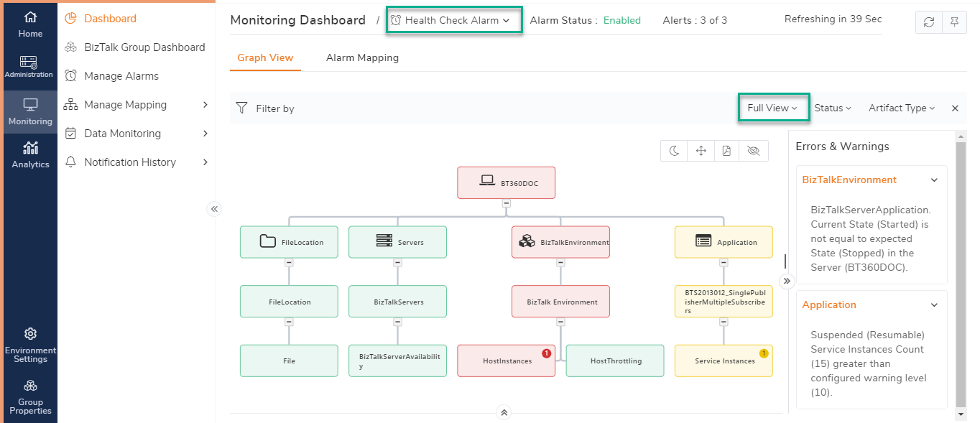Select the HostInstances node
Viewport: 980px width, 423px height.
click(x=507, y=361)
